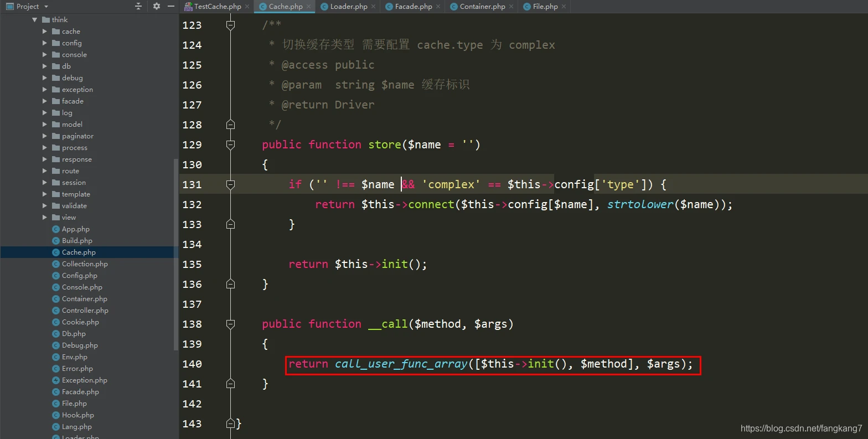The width and height of the screenshot is (868, 439).
Task: Fold the __call function at line 138
Action: point(231,324)
